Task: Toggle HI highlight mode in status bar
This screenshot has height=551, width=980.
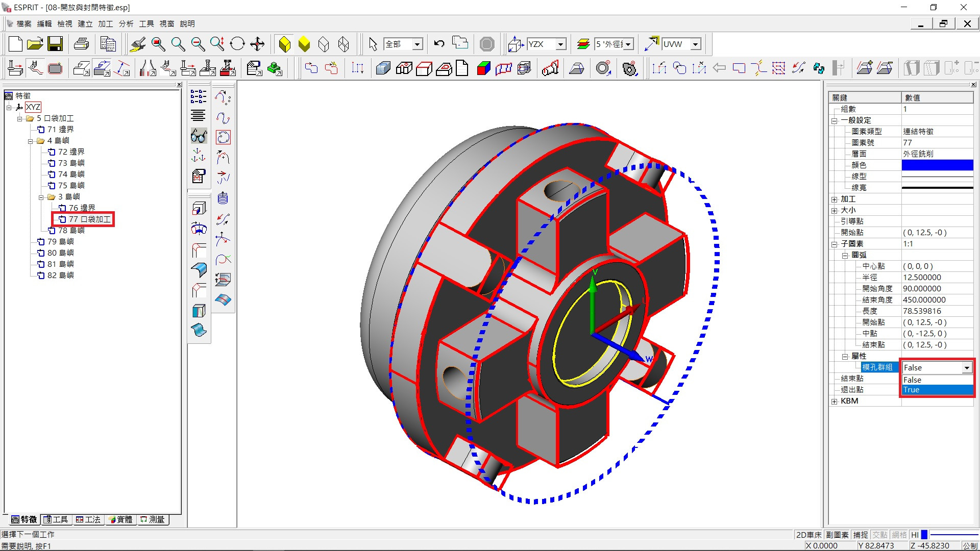Action: (915, 535)
